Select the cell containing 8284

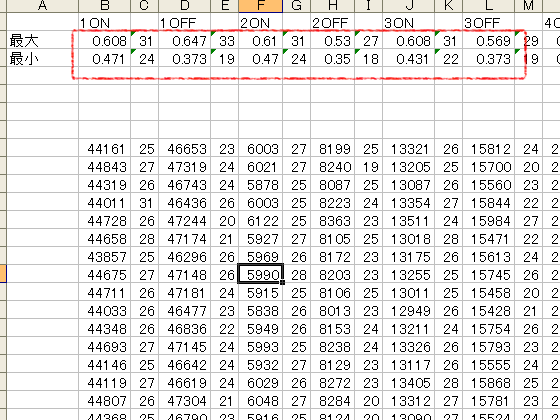click(x=332, y=400)
